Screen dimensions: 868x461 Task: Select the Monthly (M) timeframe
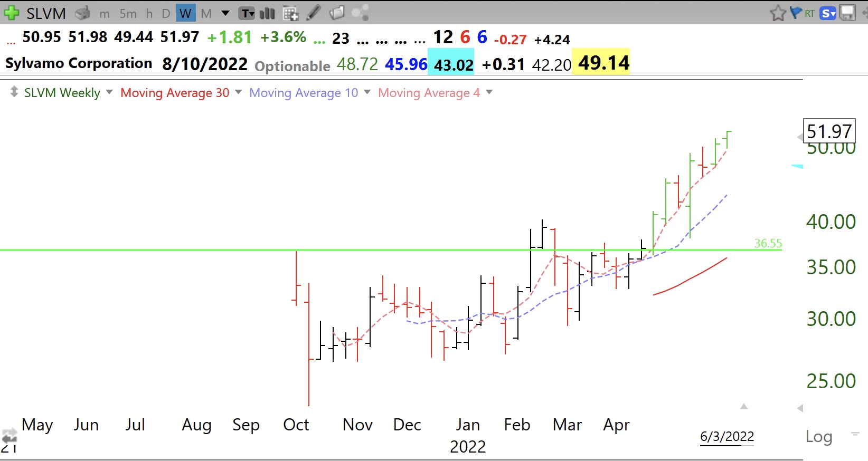point(206,14)
